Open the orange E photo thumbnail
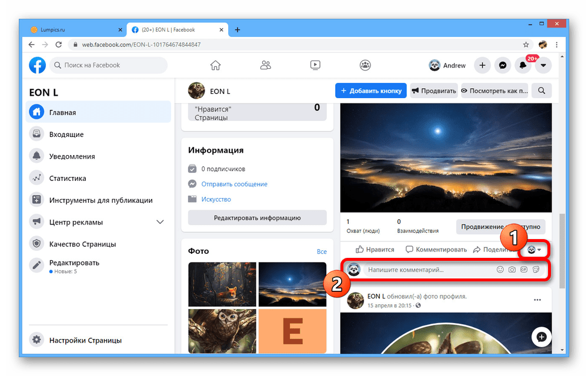Screen dimensions: 588x376 coord(292,331)
